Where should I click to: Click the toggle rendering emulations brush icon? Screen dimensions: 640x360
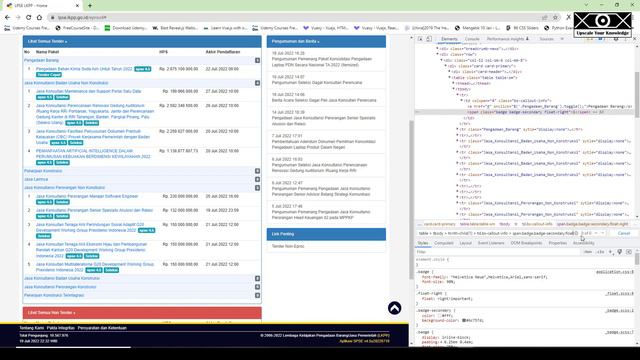pos(620,252)
